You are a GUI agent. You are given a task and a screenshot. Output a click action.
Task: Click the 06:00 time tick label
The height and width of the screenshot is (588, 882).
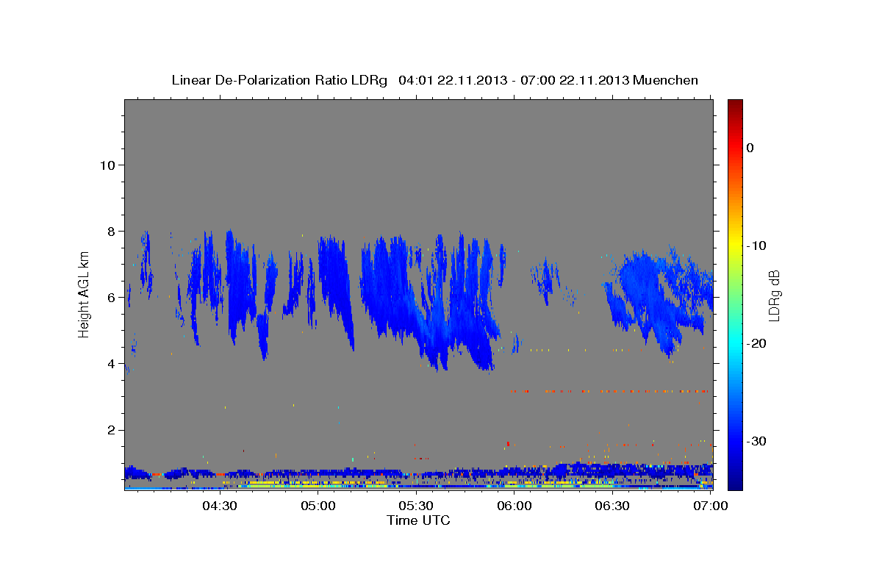pyautogui.click(x=514, y=506)
